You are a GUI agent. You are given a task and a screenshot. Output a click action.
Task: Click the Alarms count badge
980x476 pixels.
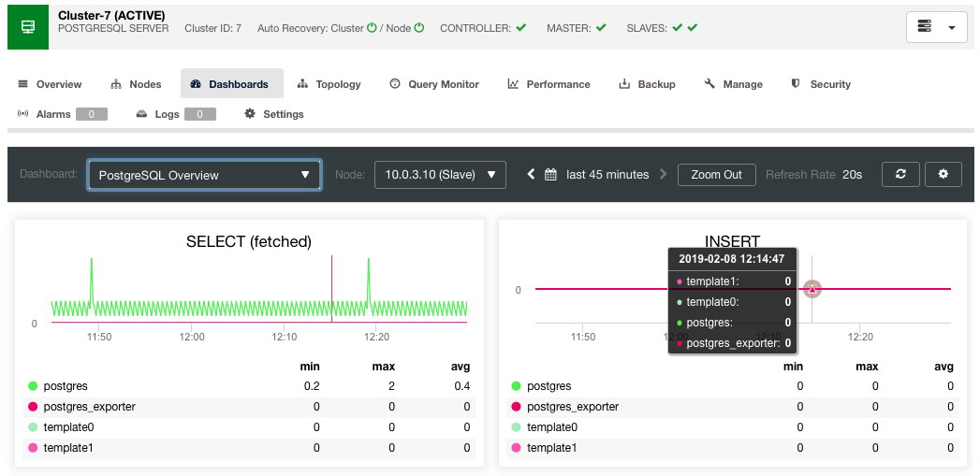tap(91, 114)
